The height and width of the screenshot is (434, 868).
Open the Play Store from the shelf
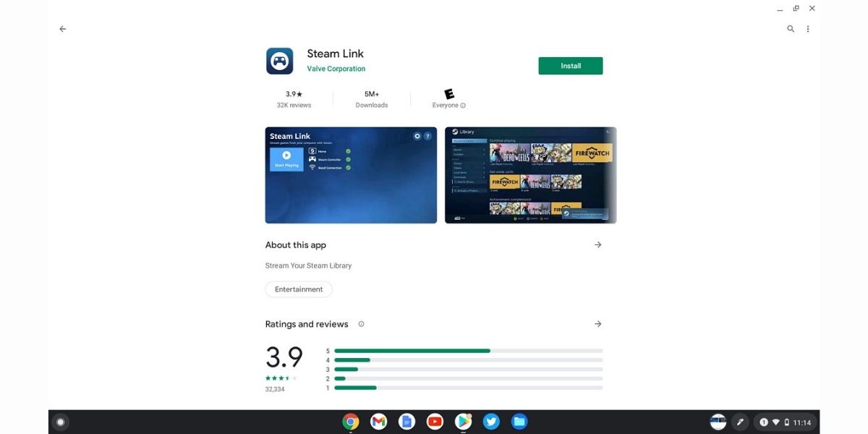click(463, 421)
